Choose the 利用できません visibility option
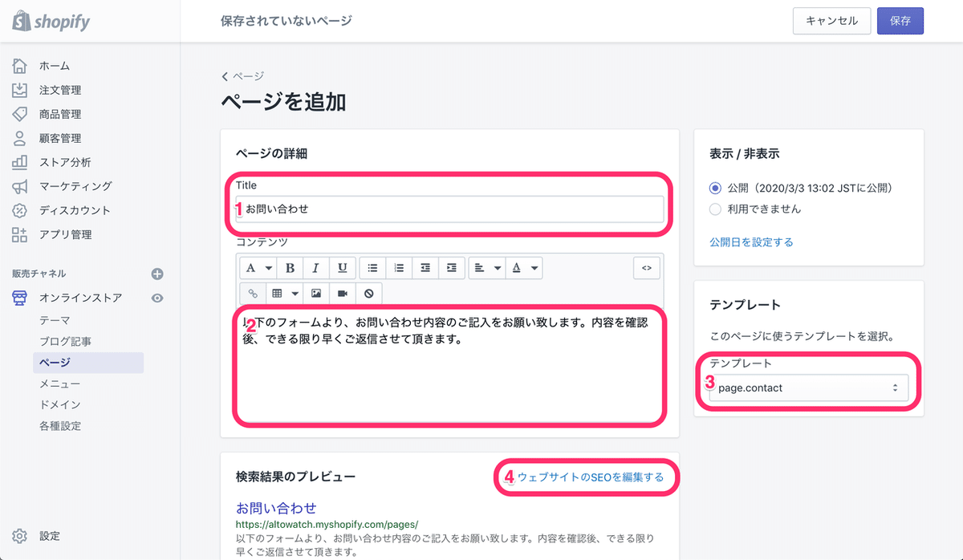Viewport: 963px width, 560px height. click(x=714, y=209)
